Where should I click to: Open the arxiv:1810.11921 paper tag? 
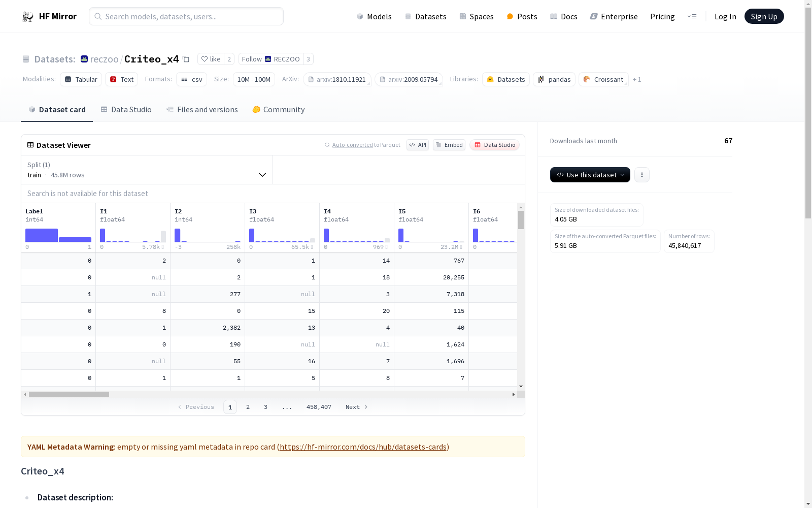pos(337,79)
